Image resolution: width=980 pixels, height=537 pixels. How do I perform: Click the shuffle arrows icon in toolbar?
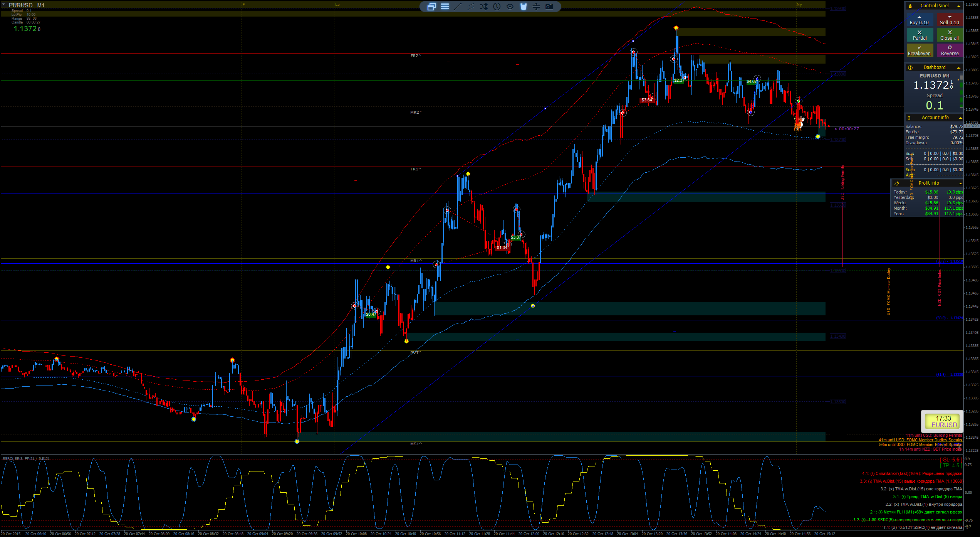484,7
